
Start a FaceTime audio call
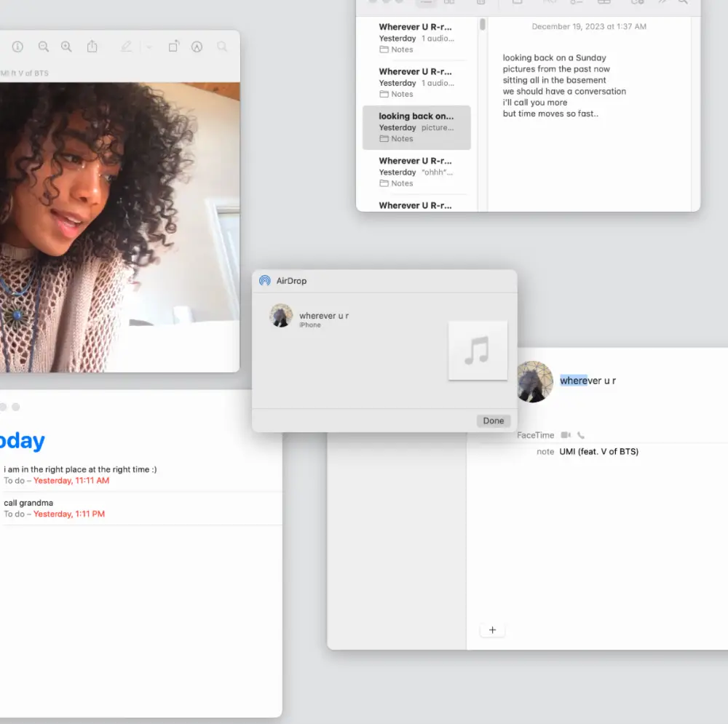point(581,435)
